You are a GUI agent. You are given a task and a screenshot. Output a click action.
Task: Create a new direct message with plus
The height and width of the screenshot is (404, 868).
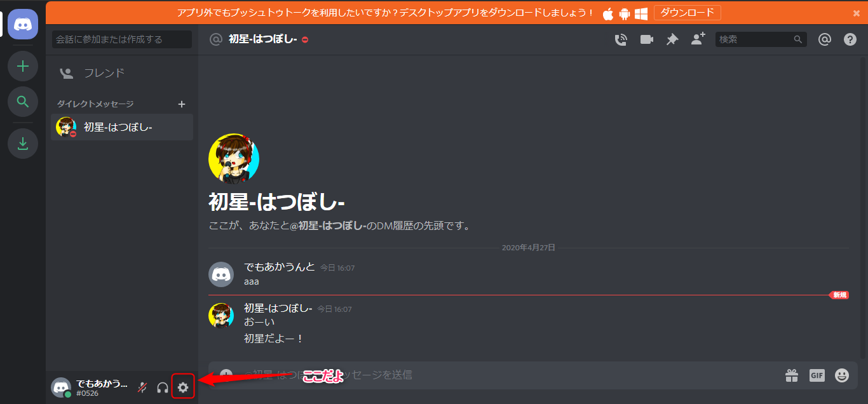pyautogui.click(x=181, y=104)
